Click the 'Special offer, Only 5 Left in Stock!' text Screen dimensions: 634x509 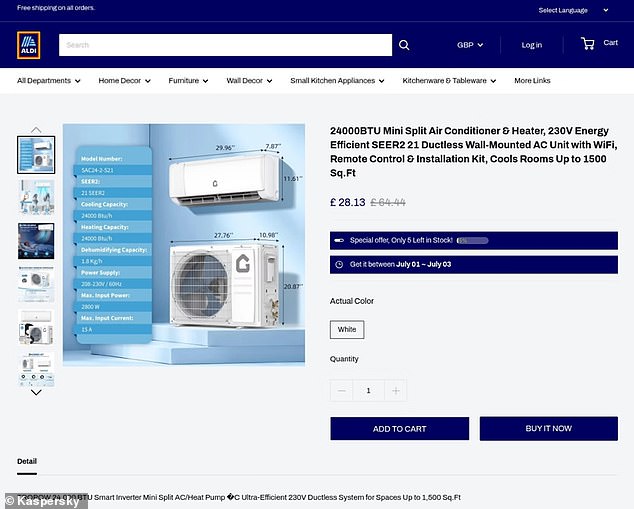401,241
